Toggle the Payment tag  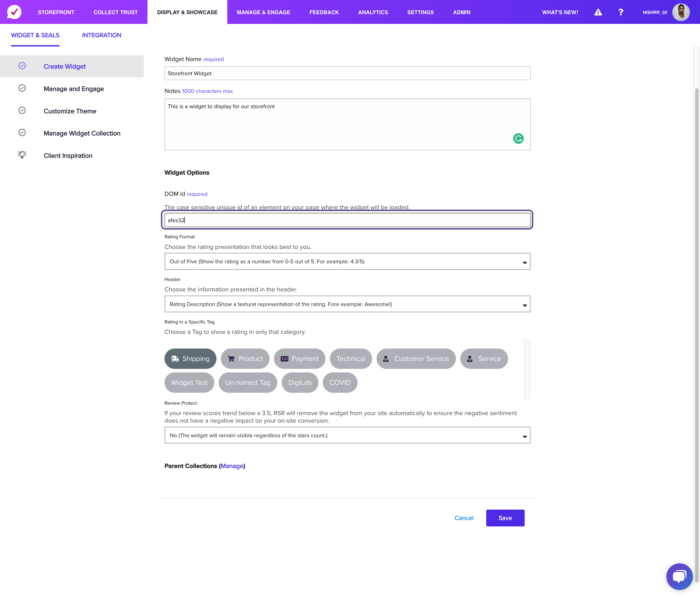click(299, 359)
